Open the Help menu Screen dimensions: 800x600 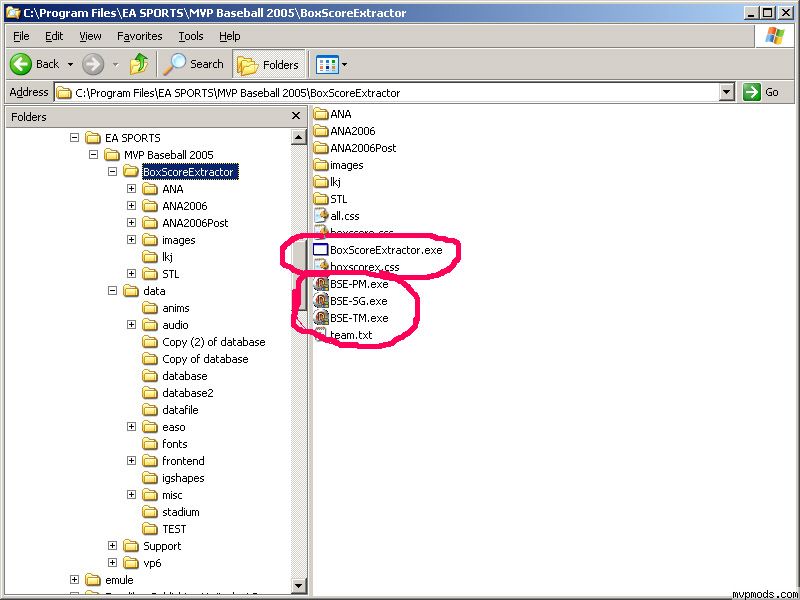point(230,36)
